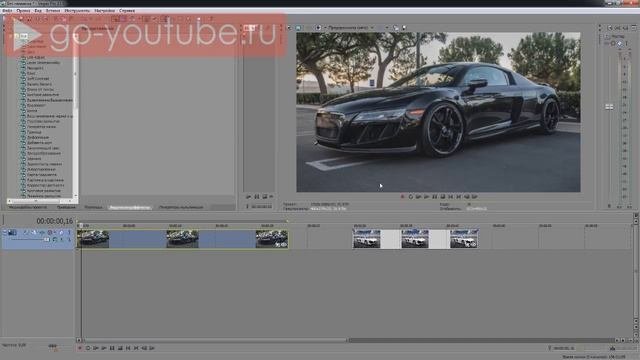Switch to the Генераторы мультимедиа tab
Image resolution: width=640 pixels, height=360 pixels.
tap(181, 207)
